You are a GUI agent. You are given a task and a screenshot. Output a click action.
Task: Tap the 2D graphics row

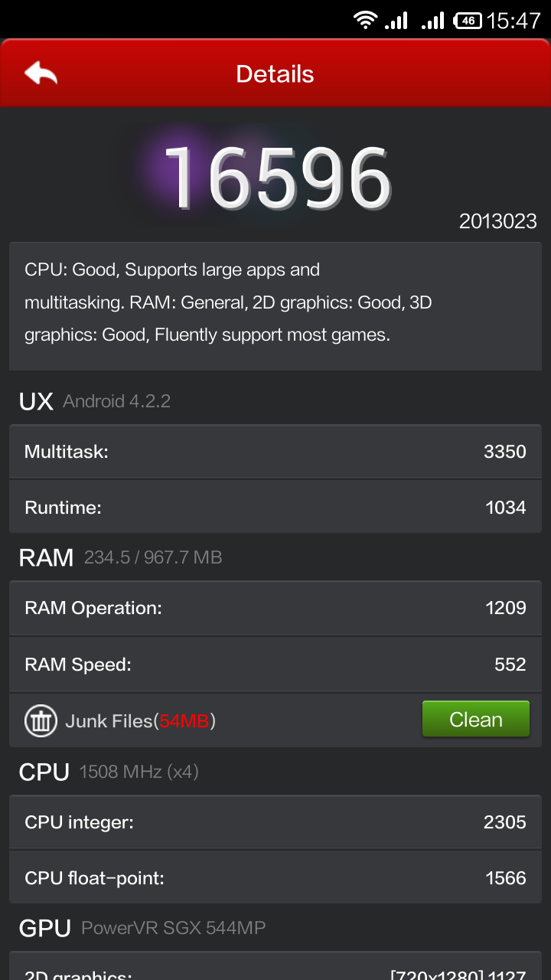pos(275,971)
